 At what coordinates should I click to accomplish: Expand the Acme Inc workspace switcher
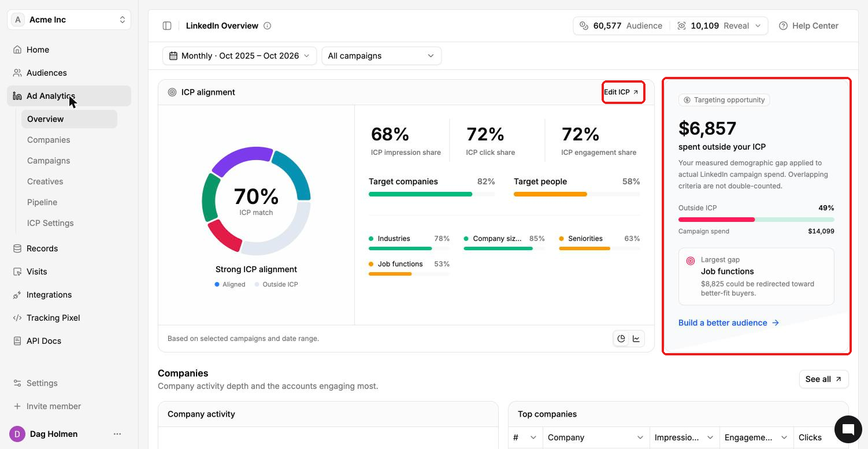[x=69, y=20]
